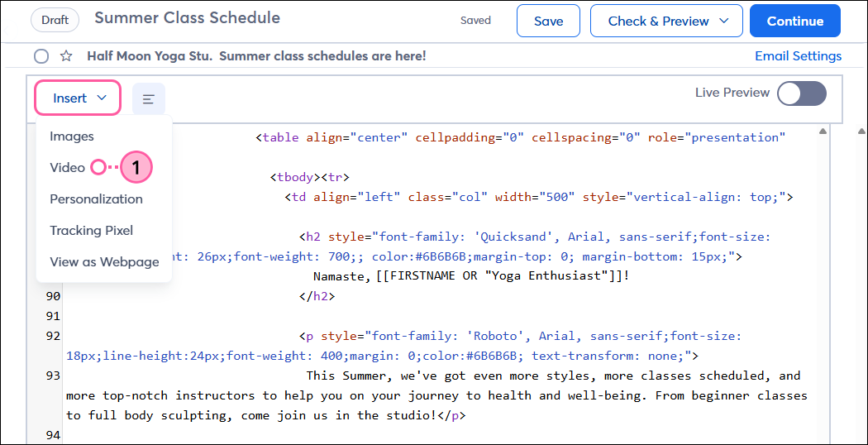Screen dimensions: 868x445
Task: Click the format code lines icon
Action: pyautogui.click(x=148, y=99)
